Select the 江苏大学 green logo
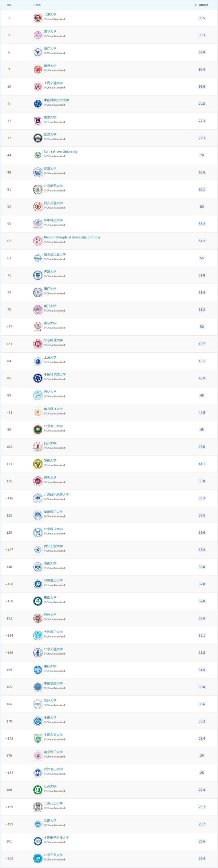This screenshot has height=868, width=218. [38, 790]
